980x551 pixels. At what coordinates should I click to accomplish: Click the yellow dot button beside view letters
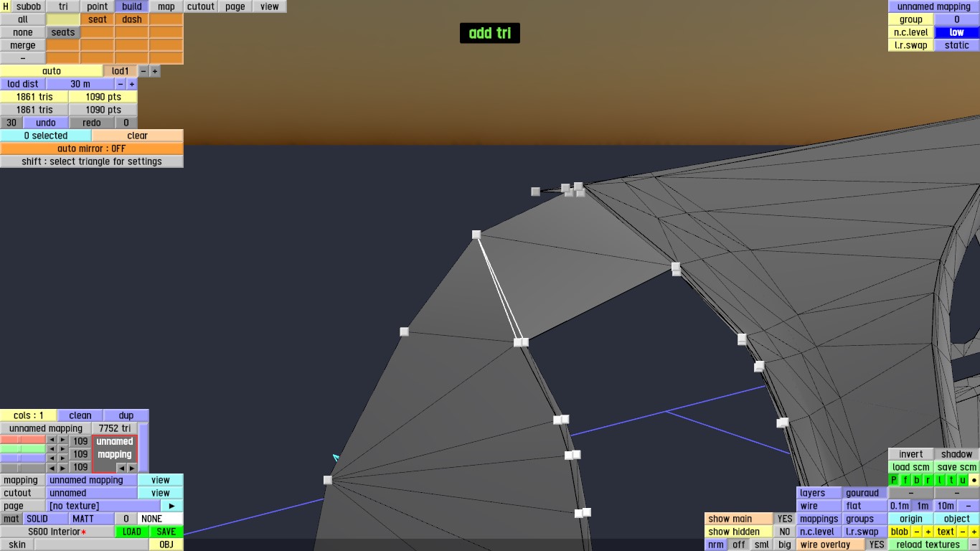pyautogui.click(x=974, y=480)
